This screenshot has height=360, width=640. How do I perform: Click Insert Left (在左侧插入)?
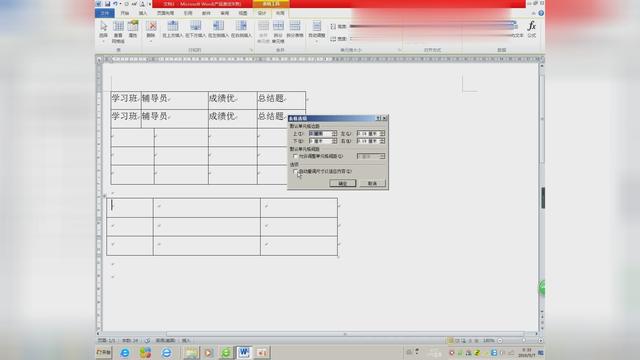[218, 29]
